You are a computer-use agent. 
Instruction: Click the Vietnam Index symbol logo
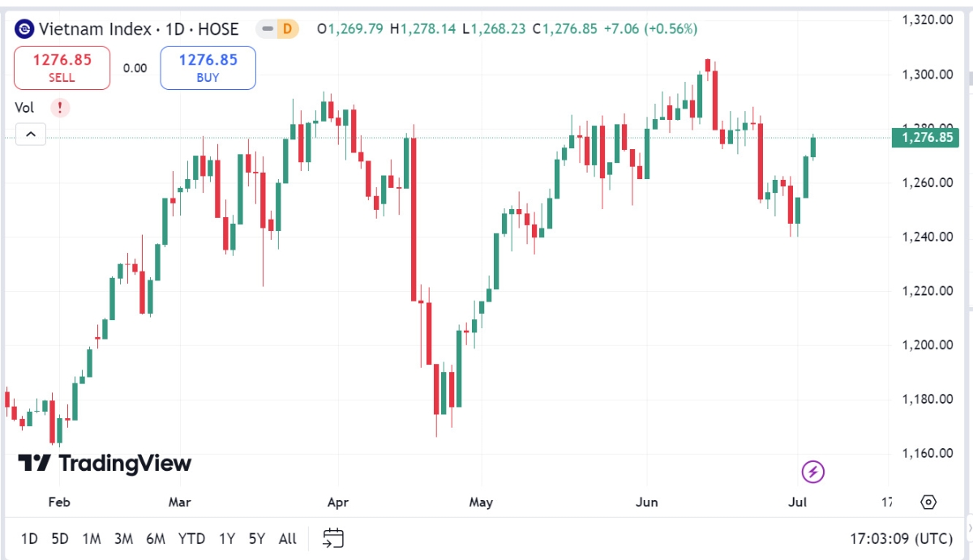(25, 29)
